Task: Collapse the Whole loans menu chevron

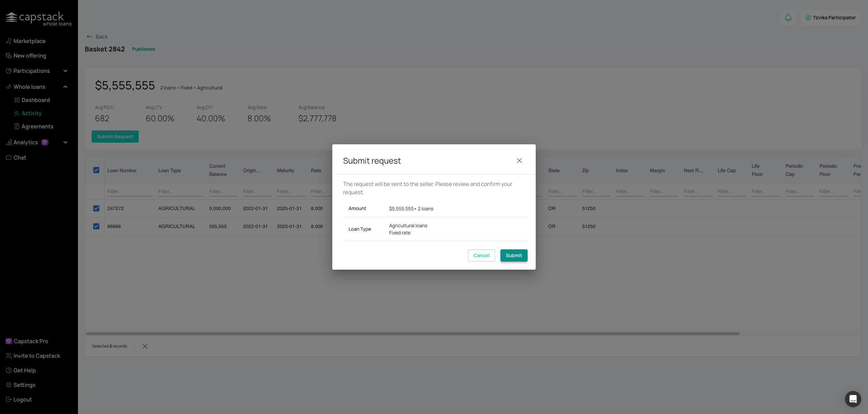Action: click(x=65, y=87)
